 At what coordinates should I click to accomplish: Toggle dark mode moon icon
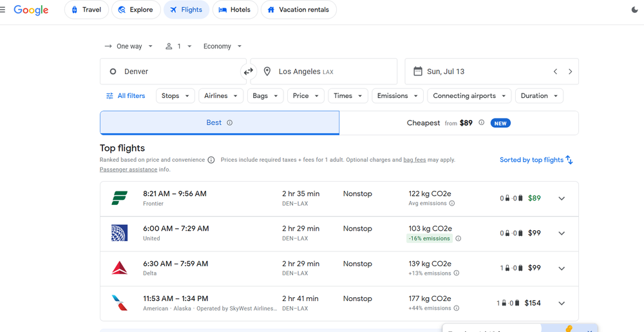tap(634, 10)
